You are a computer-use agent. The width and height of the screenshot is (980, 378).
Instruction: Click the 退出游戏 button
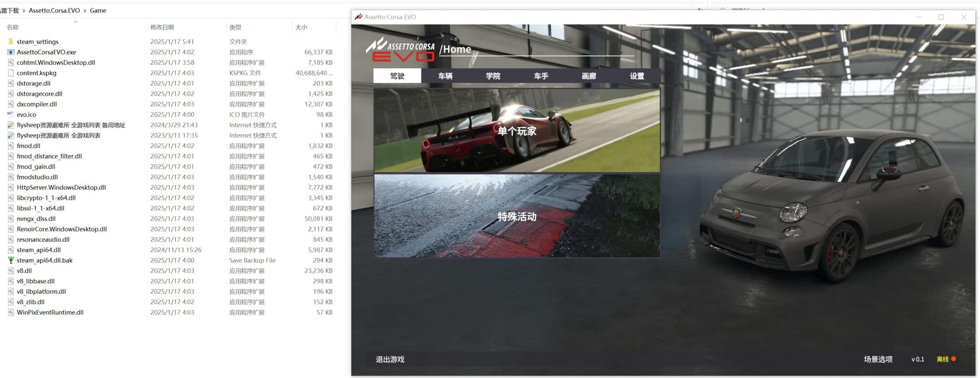390,359
